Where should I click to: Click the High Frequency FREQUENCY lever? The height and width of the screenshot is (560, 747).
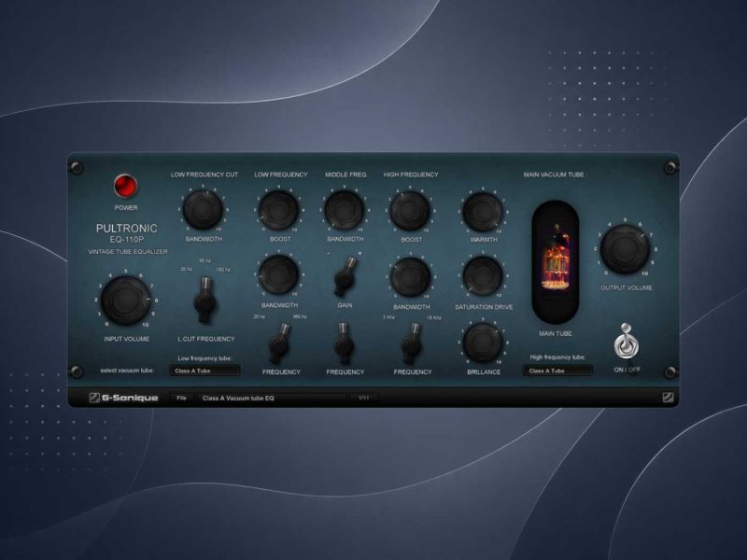coord(411,343)
